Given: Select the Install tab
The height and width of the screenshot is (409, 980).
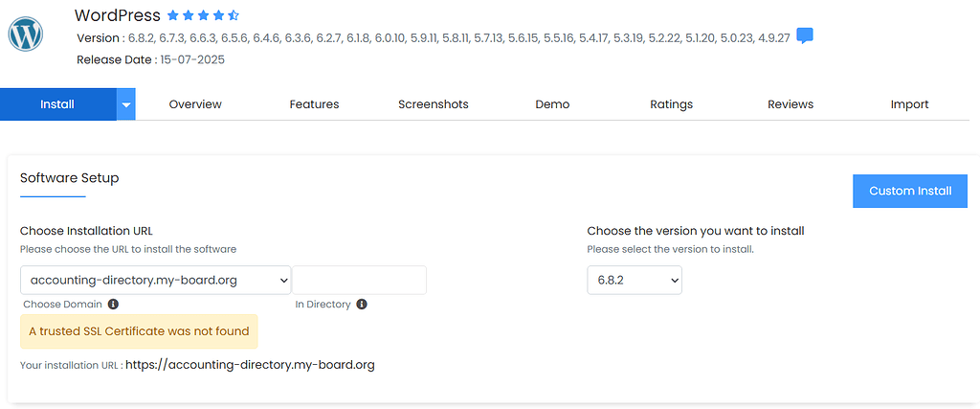Looking at the screenshot, I should click(57, 104).
